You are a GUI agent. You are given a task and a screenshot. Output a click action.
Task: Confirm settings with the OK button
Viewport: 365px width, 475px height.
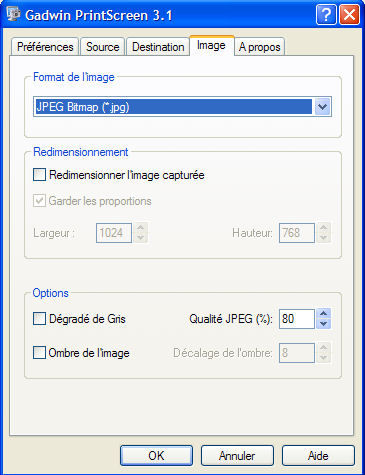[x=156, y=455]
